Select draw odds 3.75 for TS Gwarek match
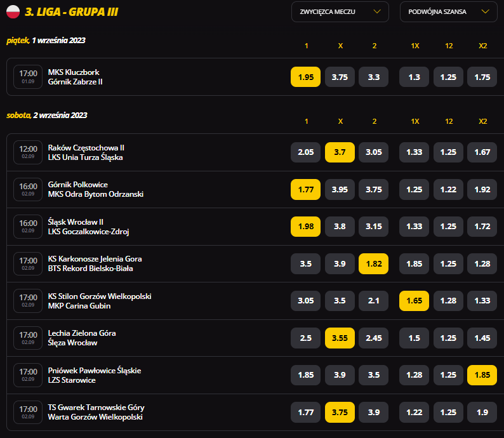 tap(340, 412)
